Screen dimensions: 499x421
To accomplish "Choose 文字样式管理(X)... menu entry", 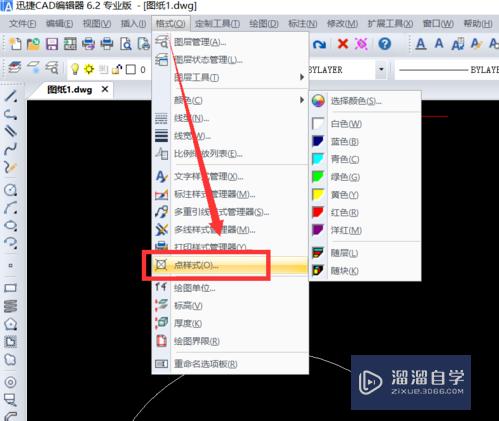I will click(230, 176).
